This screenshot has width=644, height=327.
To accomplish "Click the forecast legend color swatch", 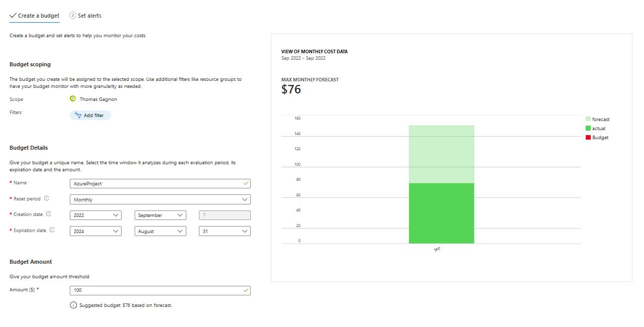I will coord(588,119).
